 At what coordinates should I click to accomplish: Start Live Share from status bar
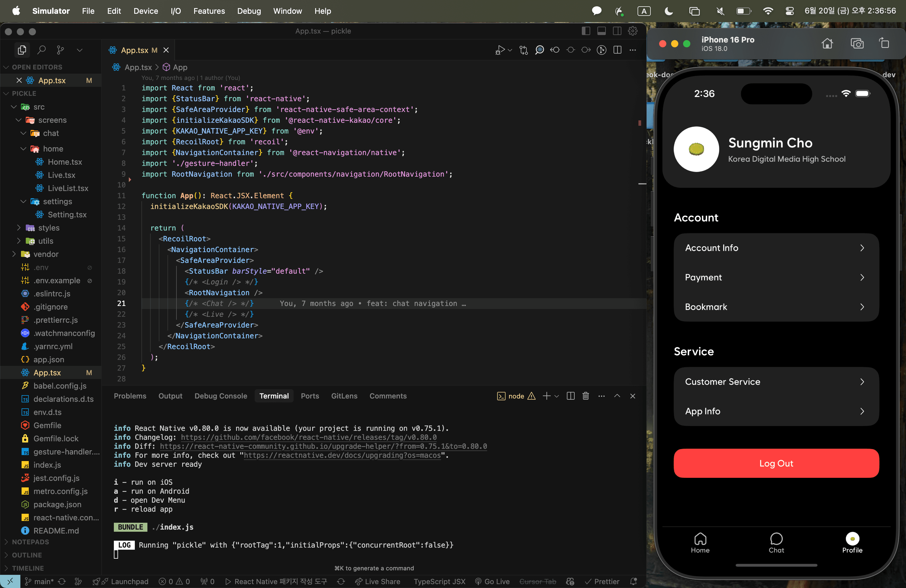pos(377,581)
